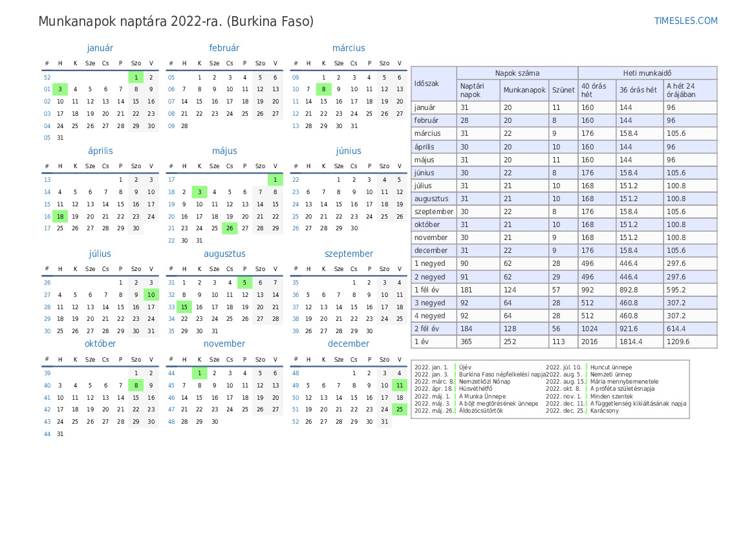The height and width of the screenshot is (535, 756).
Task: Click highlighted March 8 holiday date
Action: pos(323,89)
